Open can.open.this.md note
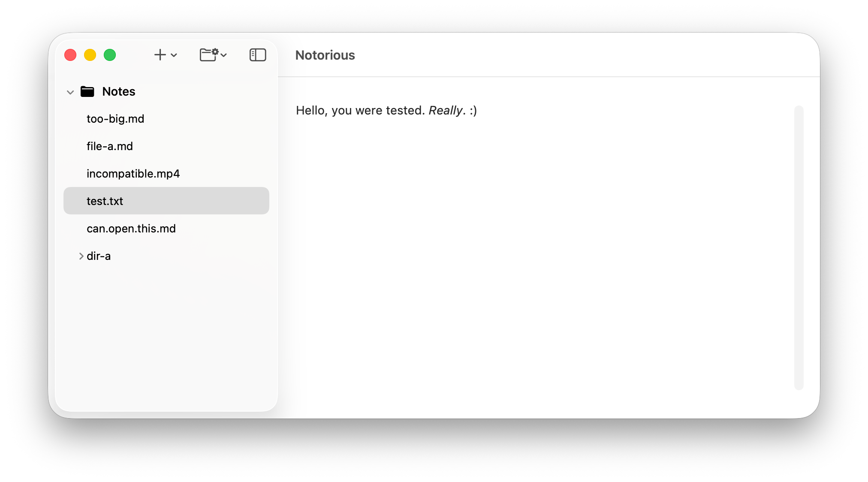The width and height of the screenshot is (868, 482). pyautogui.click(x=131, y=229)
